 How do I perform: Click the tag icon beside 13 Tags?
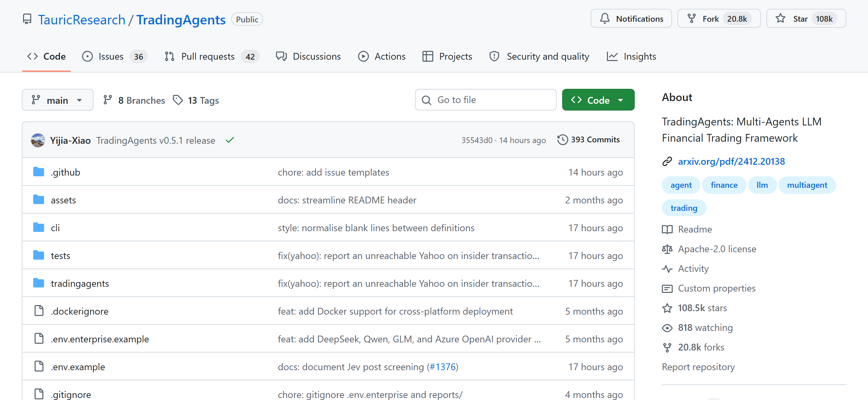[178, 100]
